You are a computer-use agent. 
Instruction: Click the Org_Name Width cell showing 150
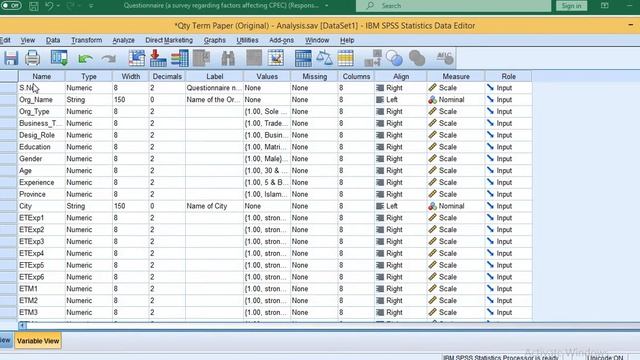(x=131, y=100)
